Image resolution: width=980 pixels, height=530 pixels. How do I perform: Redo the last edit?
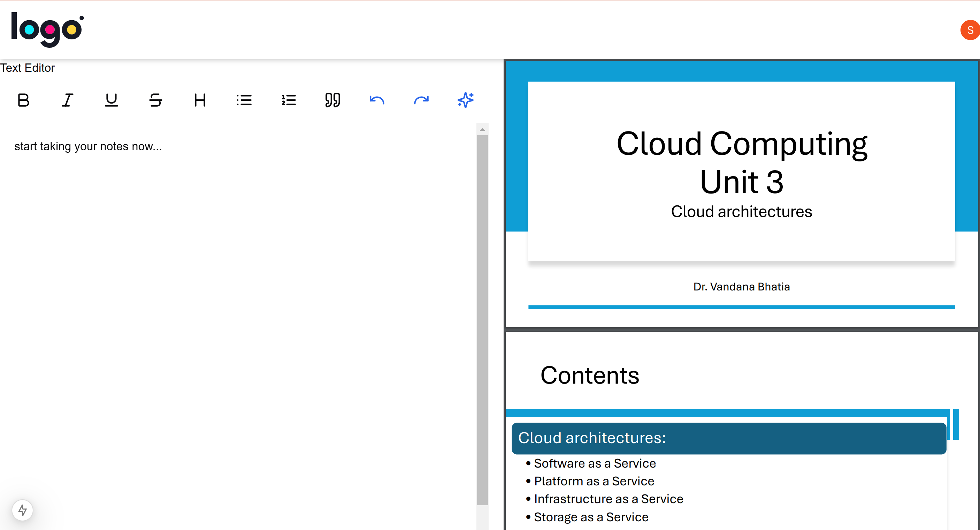pyautogui.click(x=421, y=100)
